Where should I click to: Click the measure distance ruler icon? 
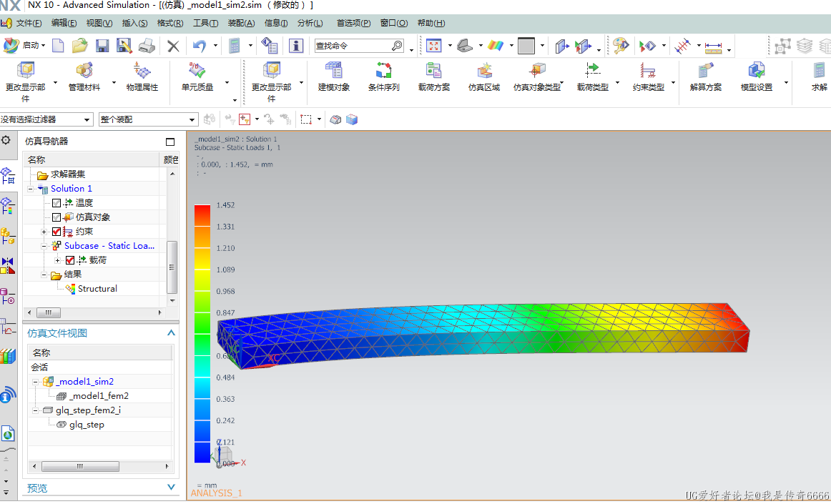713,47
